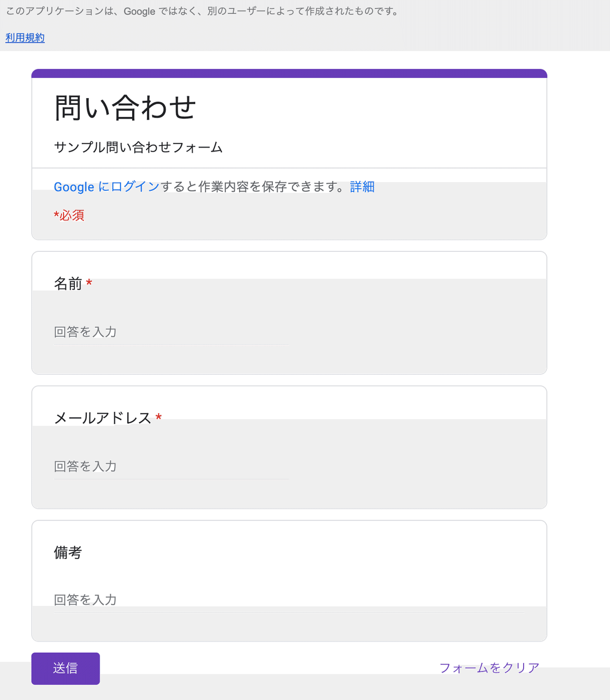The height and width of the screenshot is (700, 610).
Task: Focus the 名前 answer input field
Action: (171, 332)
